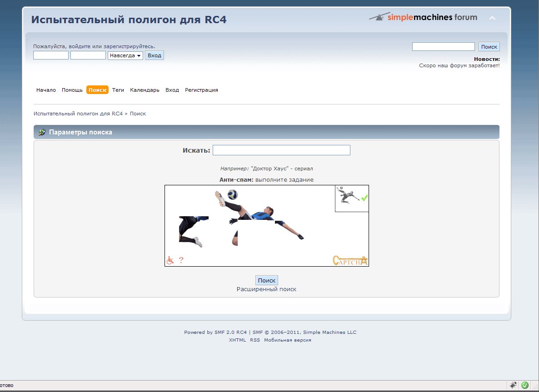Click the small reference image in captcha corner
Image resolution: width=539 pixels, height=392 pixels.
tap(352, 198)
